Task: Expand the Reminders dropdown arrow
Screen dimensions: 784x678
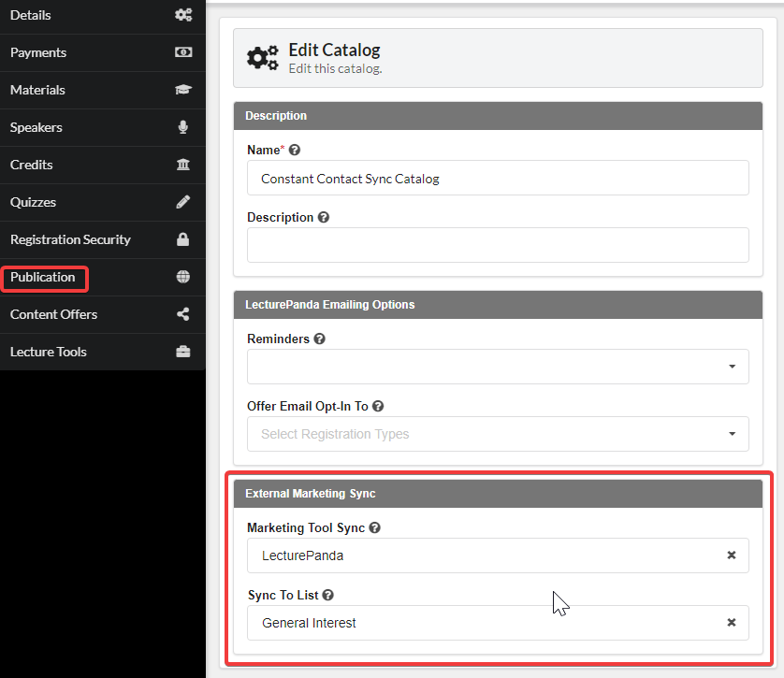Action: pyautogui.click(x=732, y=367)
